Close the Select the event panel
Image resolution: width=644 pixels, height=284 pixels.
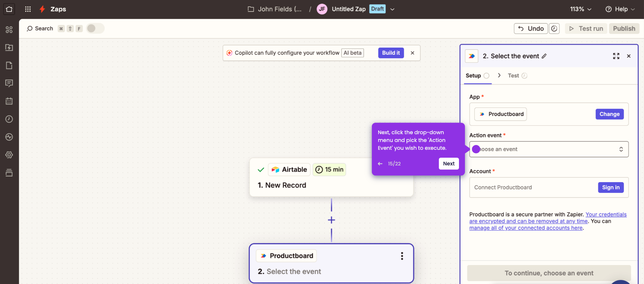[x=629, y=56]
